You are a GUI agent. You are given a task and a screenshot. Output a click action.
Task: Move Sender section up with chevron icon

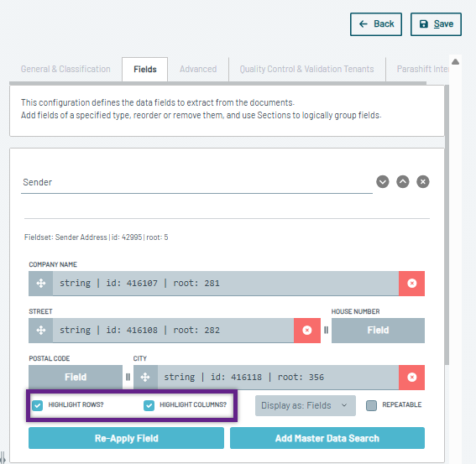click(403, 182)
